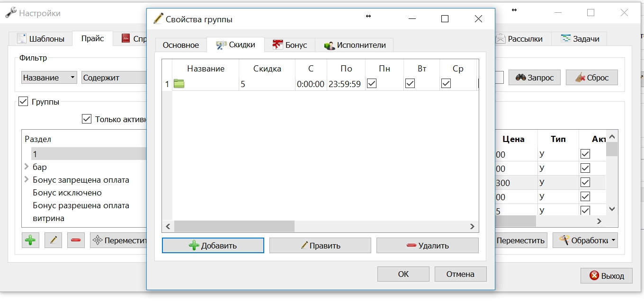The height and width of the screenshot is (301, 644).
Task: Toggle the Только активные checkbox
Action: (86, 119)
